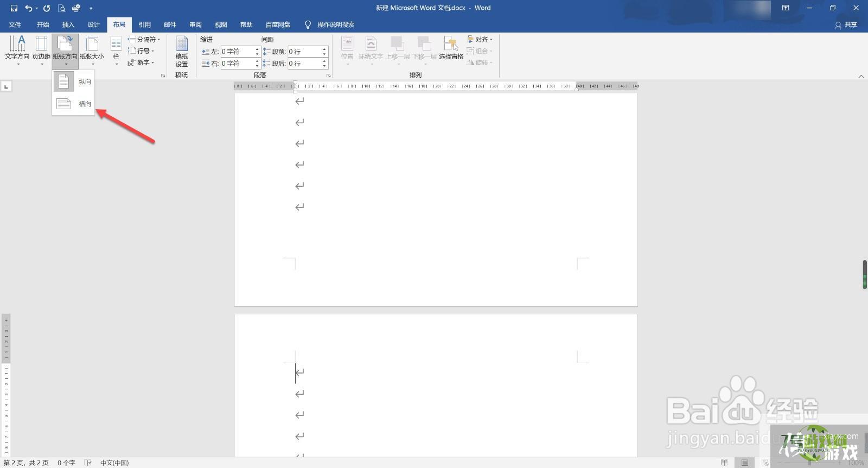Switch to the Mailings (邮件) tab
Image resolution: width=868 pixels, height=468 pixels.
pyautogui.click(x=170, y=24)
